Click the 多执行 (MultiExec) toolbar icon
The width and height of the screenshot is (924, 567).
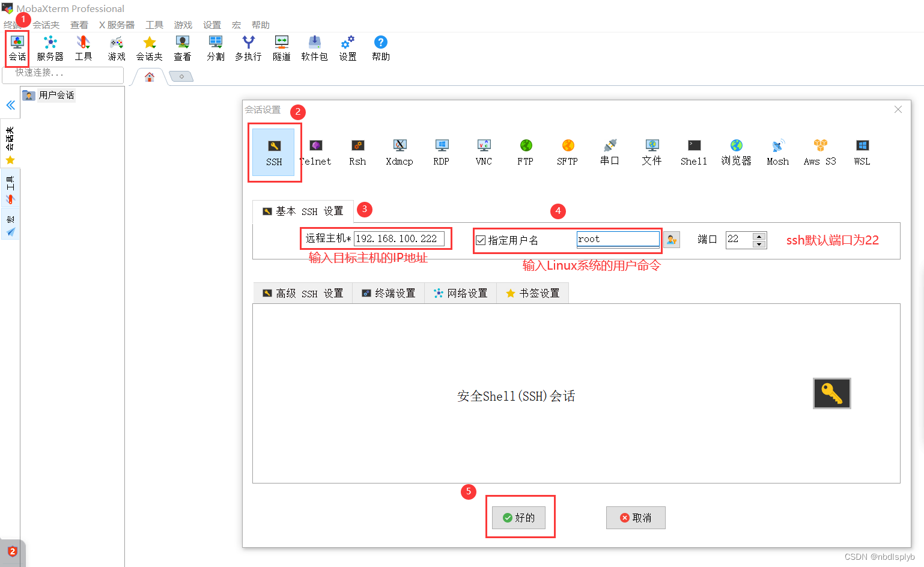pos(248,49)
